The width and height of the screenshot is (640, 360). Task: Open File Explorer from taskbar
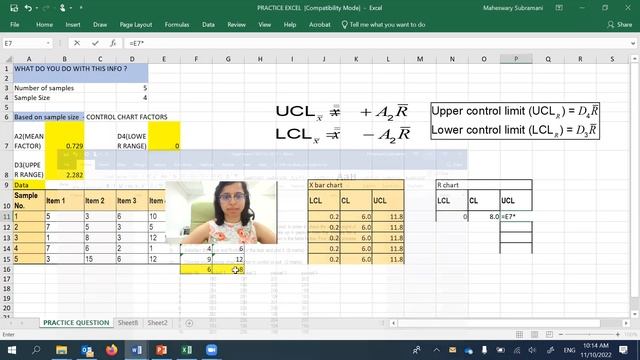coord(62,350)
